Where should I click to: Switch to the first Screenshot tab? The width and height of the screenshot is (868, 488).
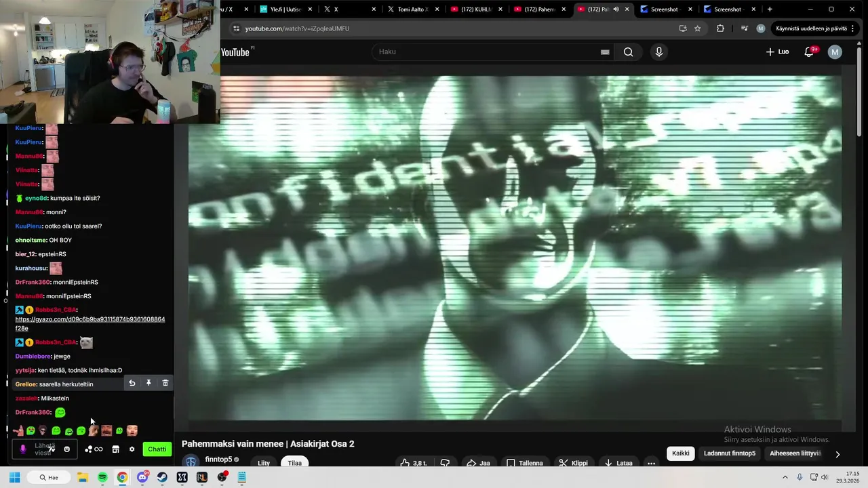(666, 9)
